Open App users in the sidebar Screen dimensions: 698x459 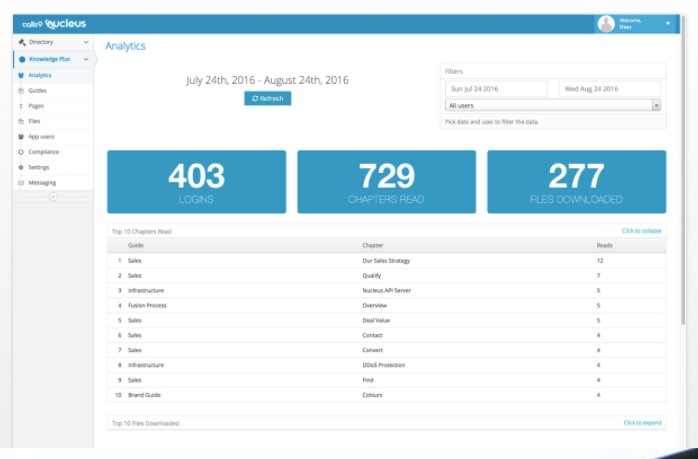click(x=53, y=137)
